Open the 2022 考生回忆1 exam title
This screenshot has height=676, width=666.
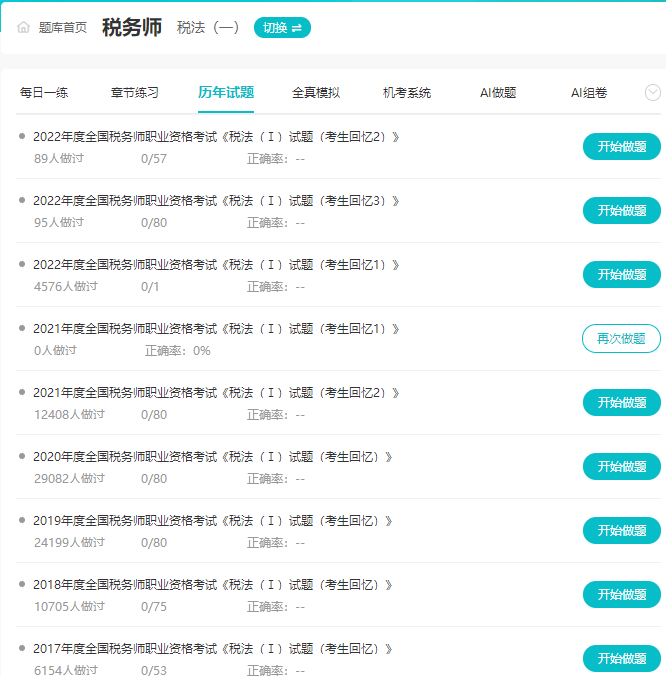[216, 265]
